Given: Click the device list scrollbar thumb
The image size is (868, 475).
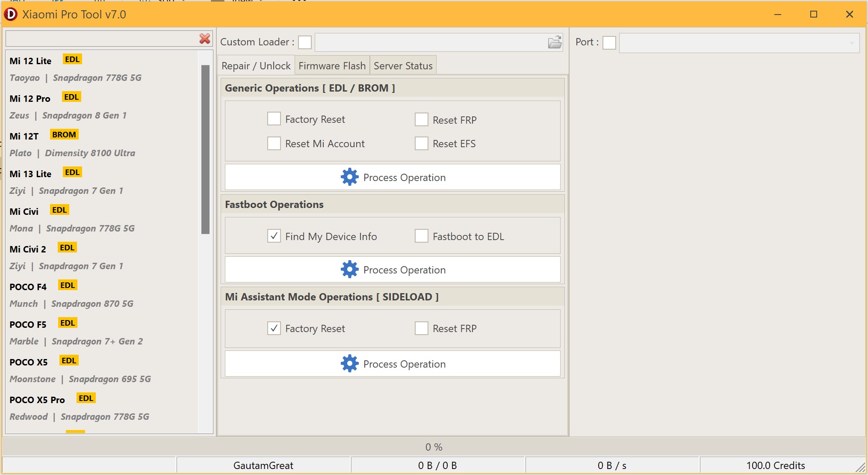Looking at the screenshot, I should pyautogui.click(x=205, y=149).
